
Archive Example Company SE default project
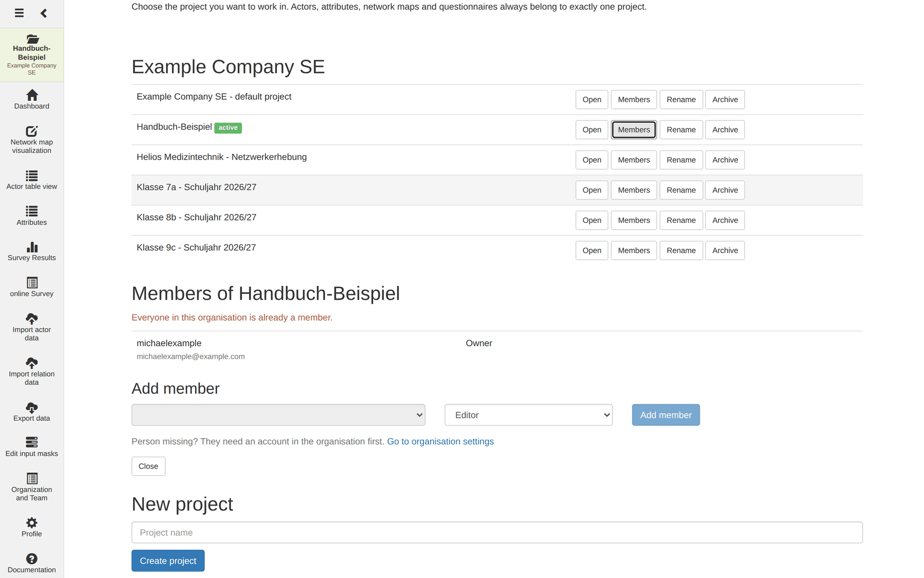tap(725, 100)
